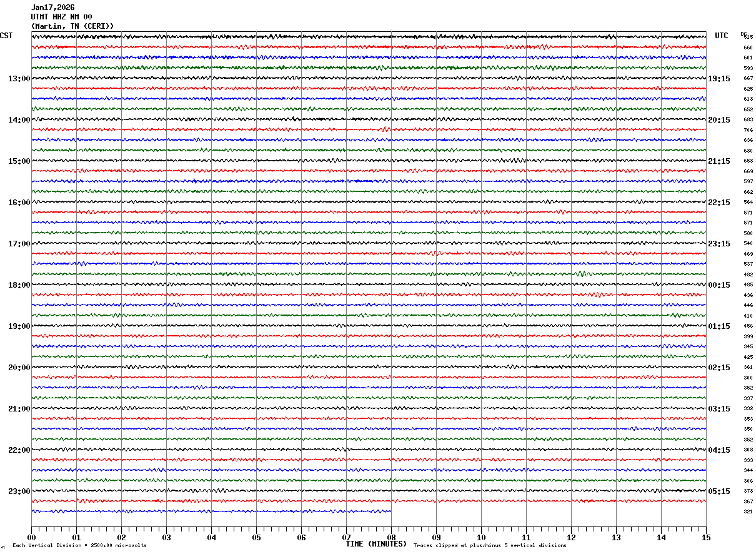Click the 01:15 UTC time label
Screen dimensions: 756x554
tap(719, 326)
